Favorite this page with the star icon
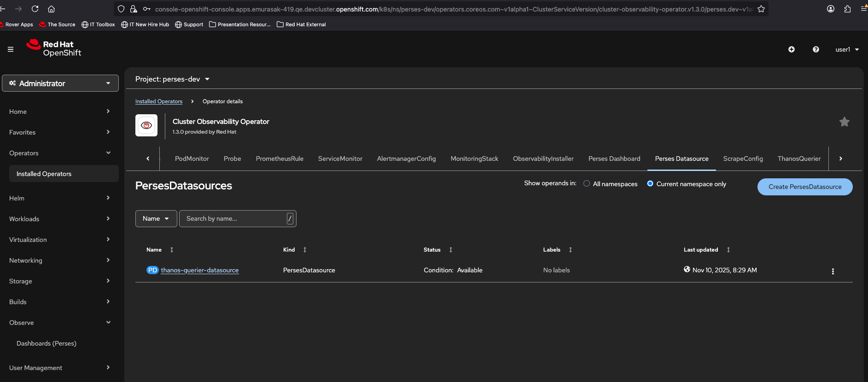Image resolution: width=868 pixels, height=382 pixels. click(844, 122)
